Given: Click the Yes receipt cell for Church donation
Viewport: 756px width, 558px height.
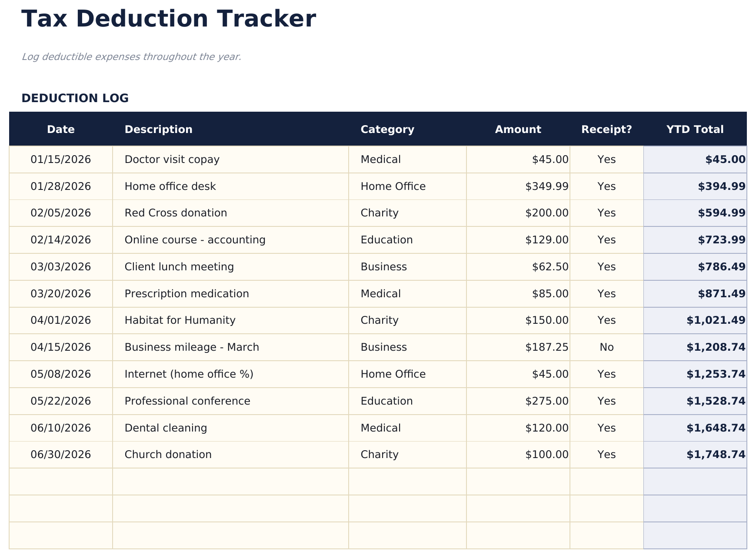Looking at the screenshot, I should [x=606, y=454].
